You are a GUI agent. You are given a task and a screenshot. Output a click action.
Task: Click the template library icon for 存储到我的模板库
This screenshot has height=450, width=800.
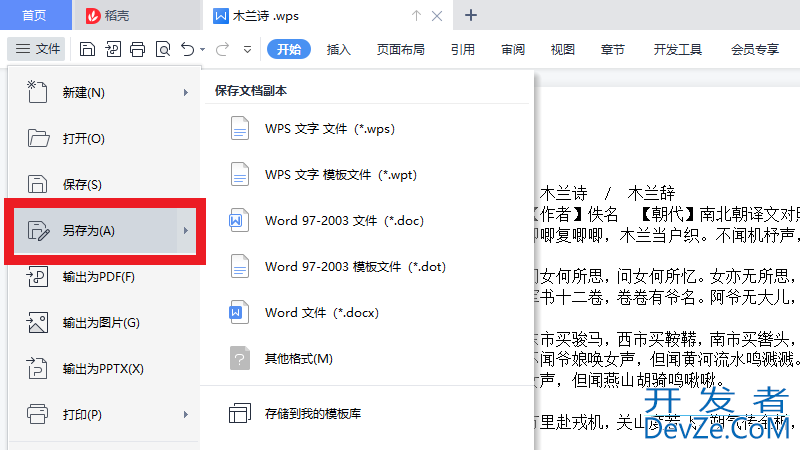click(240, 413)
